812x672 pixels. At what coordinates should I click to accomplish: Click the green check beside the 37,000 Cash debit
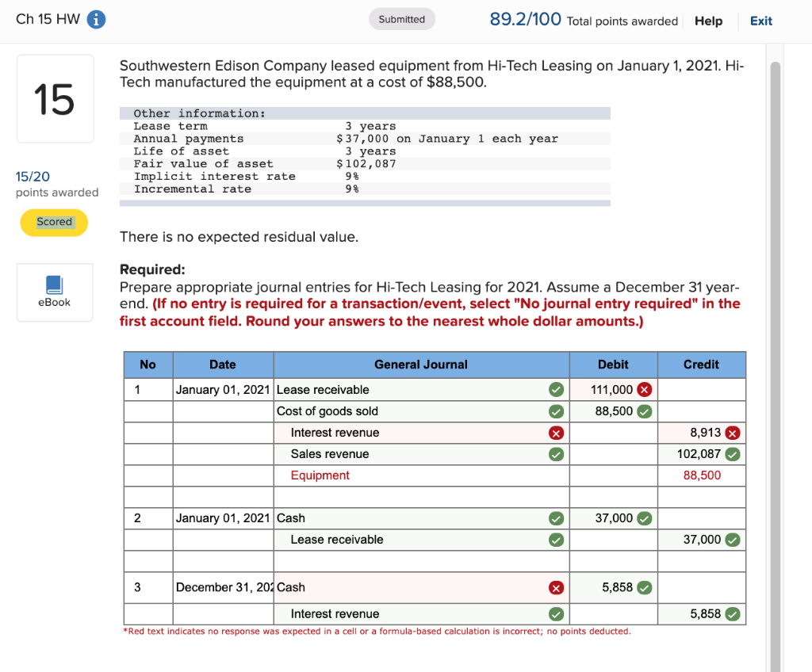[644, 518]
